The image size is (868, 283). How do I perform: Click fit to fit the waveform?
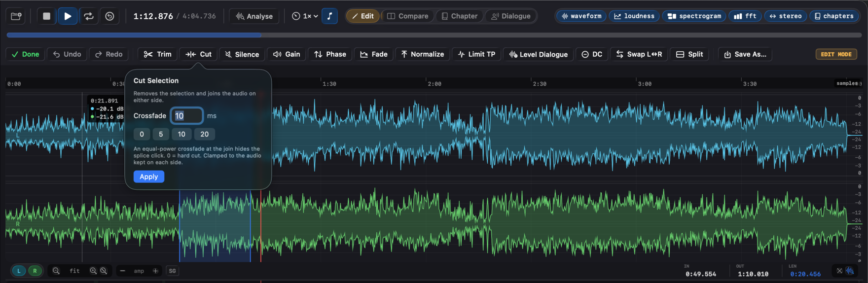(x=74, y=271)
